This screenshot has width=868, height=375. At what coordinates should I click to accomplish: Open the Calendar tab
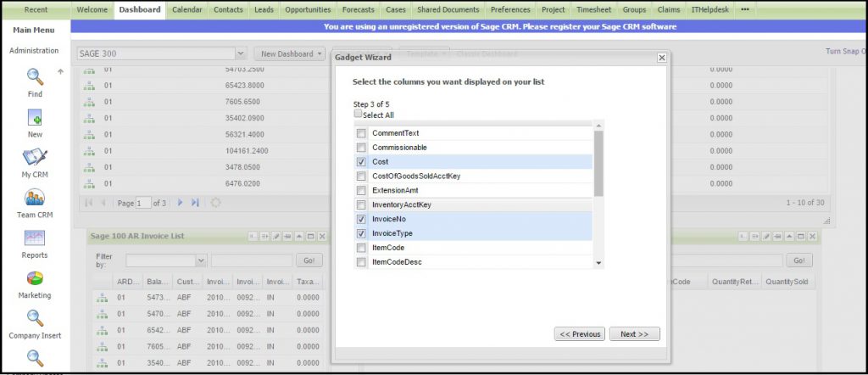187,9
